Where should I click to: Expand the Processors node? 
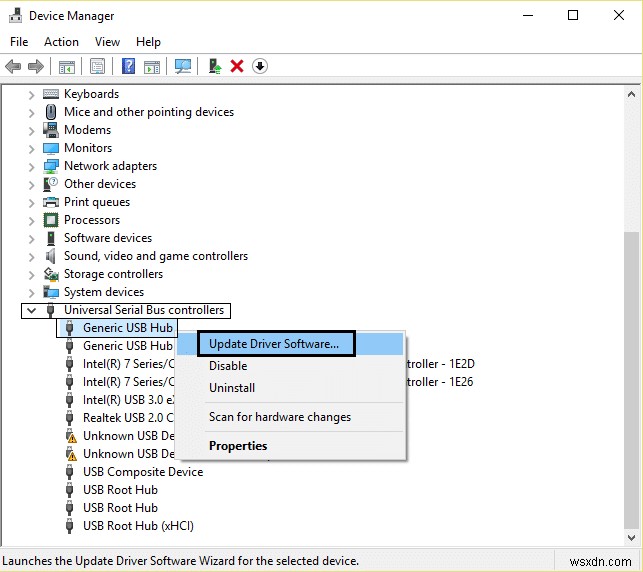[x=31, y=221]
